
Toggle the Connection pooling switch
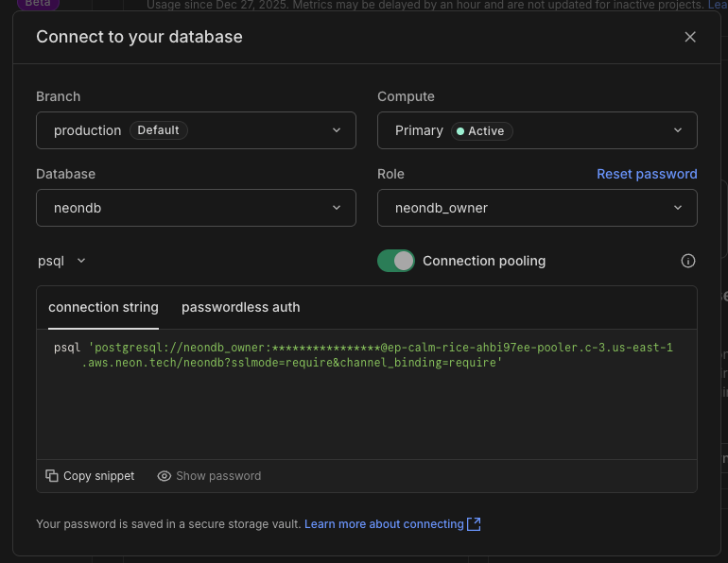[x=396, y=261]
